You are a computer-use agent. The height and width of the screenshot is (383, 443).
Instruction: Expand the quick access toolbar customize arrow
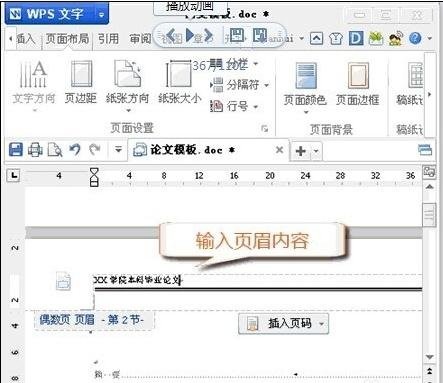coord(118,150)
